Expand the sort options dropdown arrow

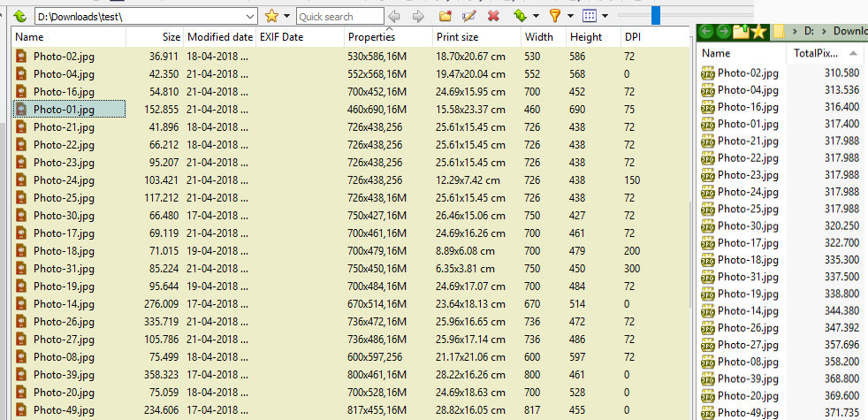click(535, 16)
